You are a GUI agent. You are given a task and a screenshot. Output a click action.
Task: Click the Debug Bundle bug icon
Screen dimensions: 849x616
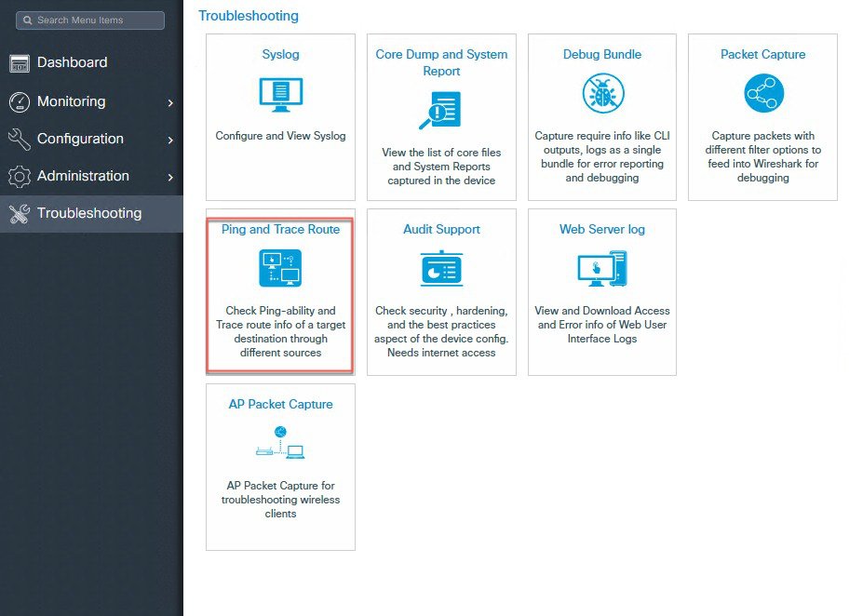(x=602, y=94)
